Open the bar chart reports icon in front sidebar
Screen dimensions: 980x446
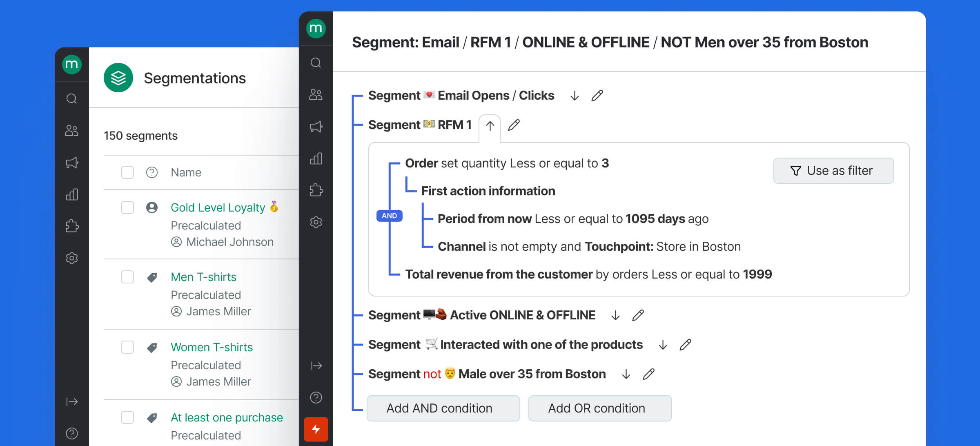click(316, 158)
